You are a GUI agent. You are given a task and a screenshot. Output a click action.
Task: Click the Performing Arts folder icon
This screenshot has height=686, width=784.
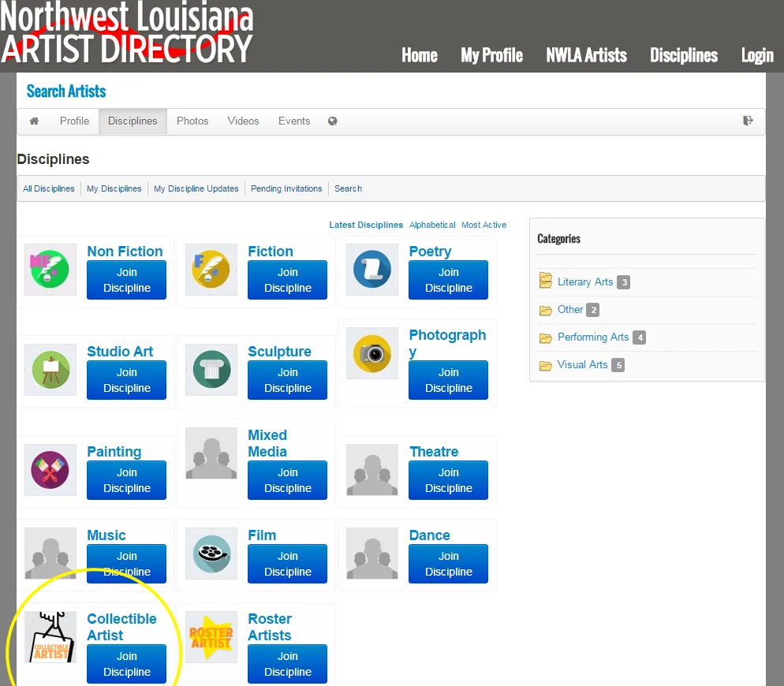546,338
